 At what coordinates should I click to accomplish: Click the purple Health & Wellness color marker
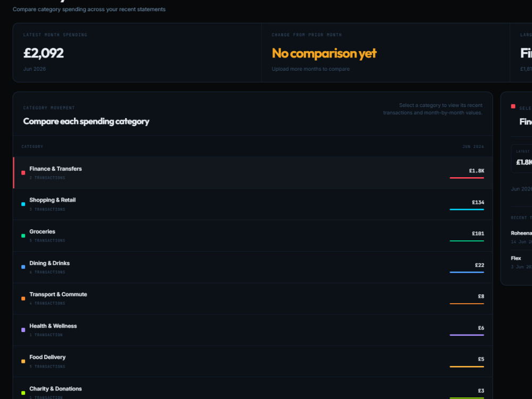tap(23, 330)
